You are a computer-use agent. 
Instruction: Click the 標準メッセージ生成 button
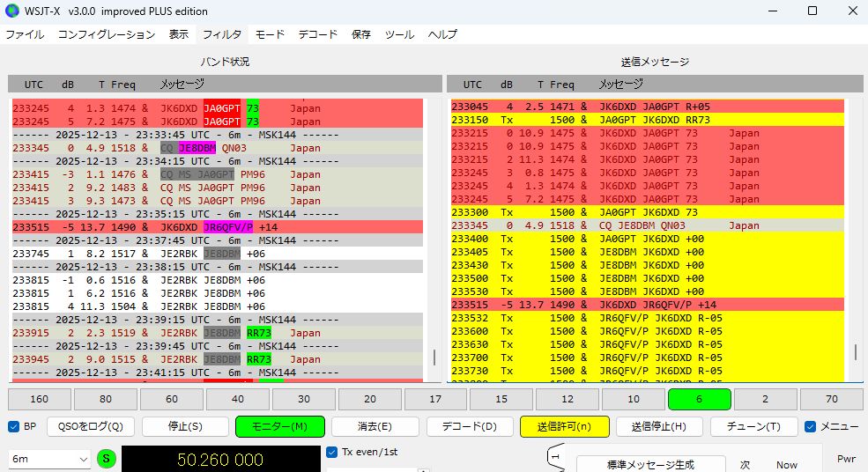coord(651,465)
